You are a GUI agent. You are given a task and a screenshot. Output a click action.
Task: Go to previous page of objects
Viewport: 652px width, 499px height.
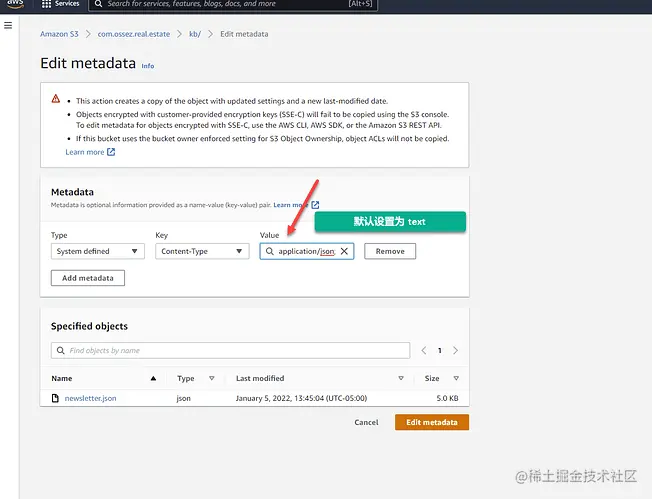coord(424,351)
